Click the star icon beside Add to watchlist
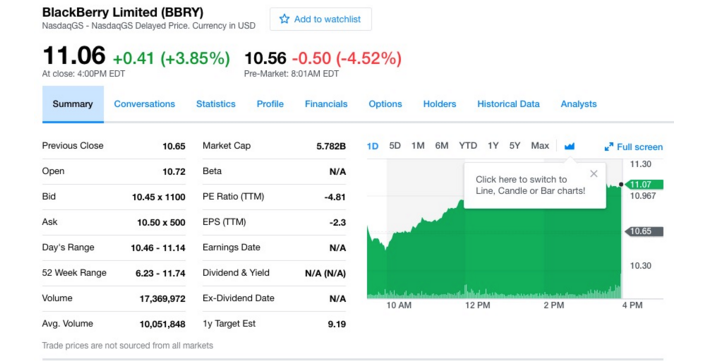 click(284, 19)
